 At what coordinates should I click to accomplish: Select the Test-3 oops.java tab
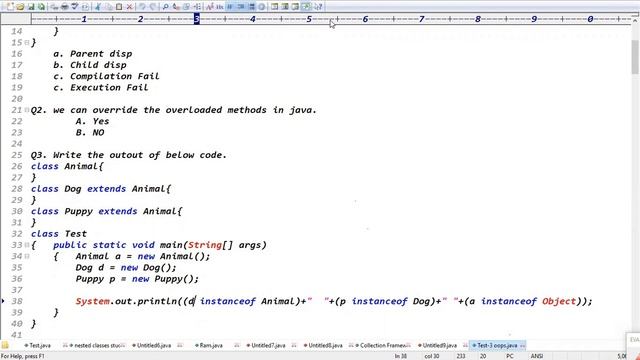coord(497,345)
